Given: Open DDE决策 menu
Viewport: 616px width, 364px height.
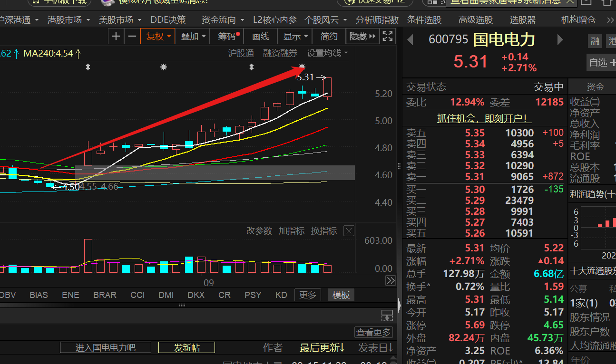Looking at the screenshot, I should [x=168, y=20].
